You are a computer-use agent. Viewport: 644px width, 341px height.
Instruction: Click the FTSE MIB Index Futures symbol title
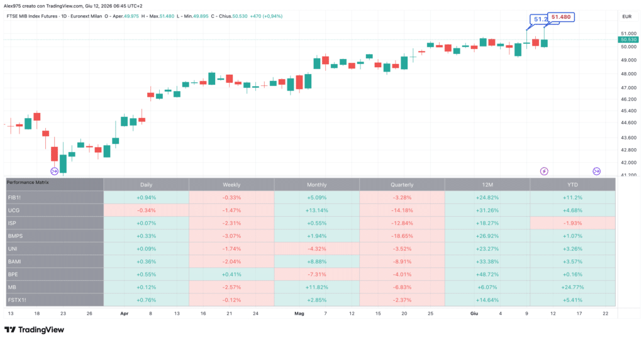tap(32, 16)
